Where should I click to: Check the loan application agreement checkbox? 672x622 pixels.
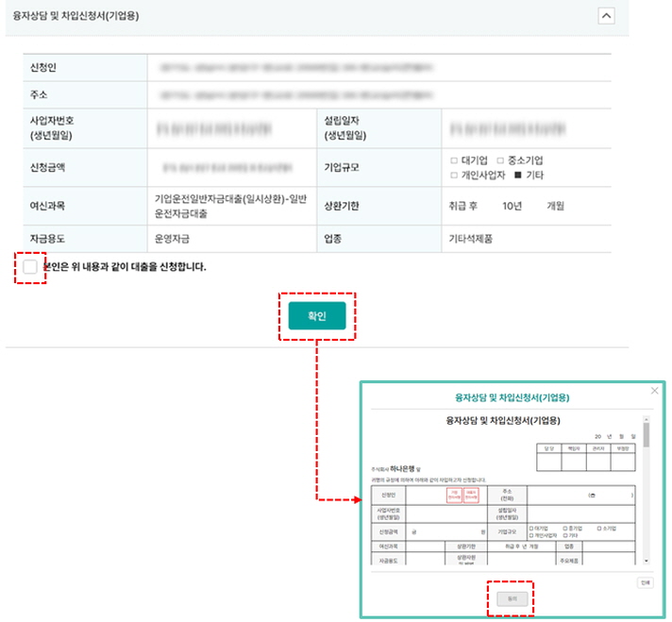(30, 267)
